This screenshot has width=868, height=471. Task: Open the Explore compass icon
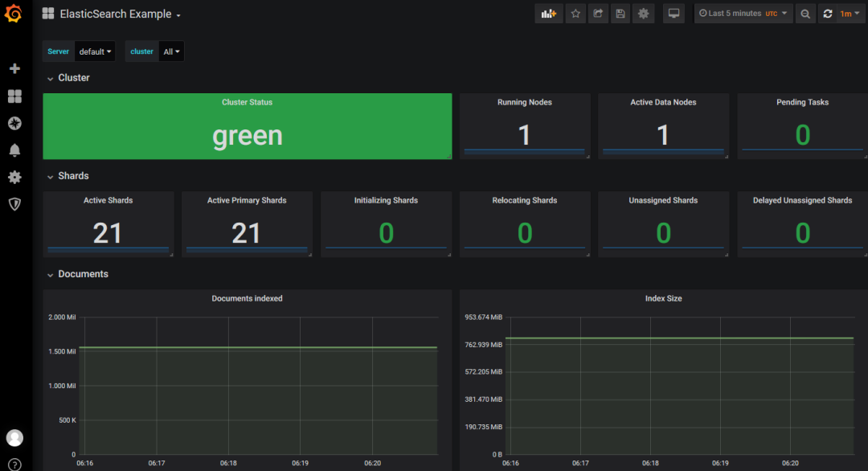[x=15, y=123]
